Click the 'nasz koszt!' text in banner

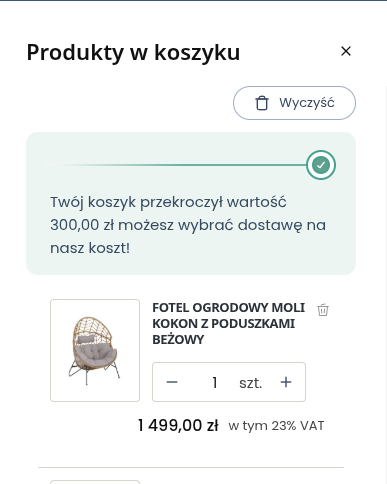(90, 248)
